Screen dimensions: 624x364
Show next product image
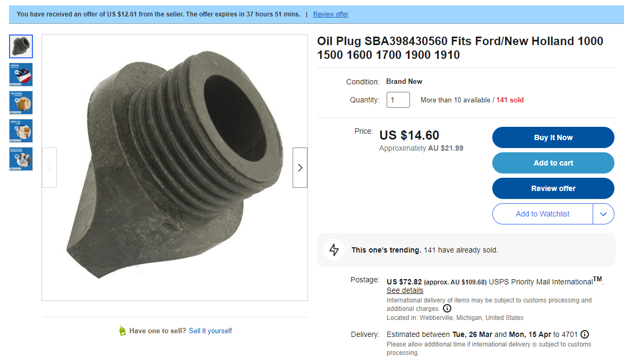(300, 168)
